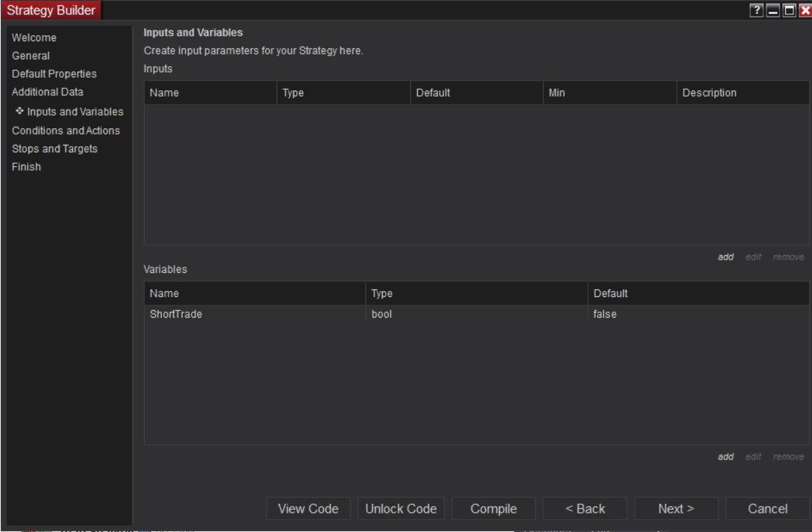The image size is (812, 532).
Task: Click the help question mark icon
Action: (x=758, y=10)
